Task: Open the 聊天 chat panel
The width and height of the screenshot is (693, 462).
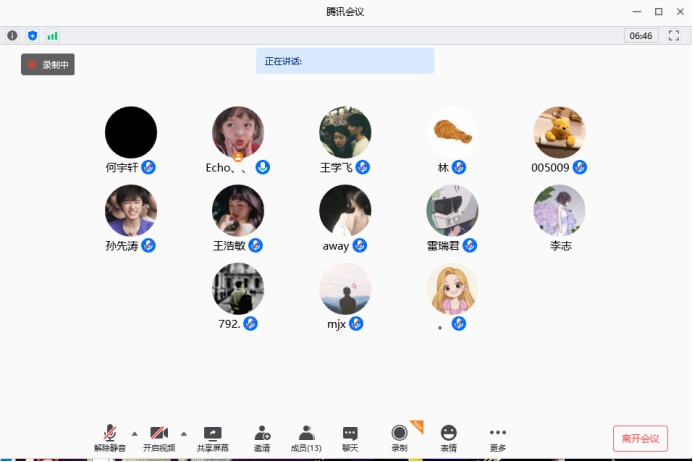Action: [350, 438]
